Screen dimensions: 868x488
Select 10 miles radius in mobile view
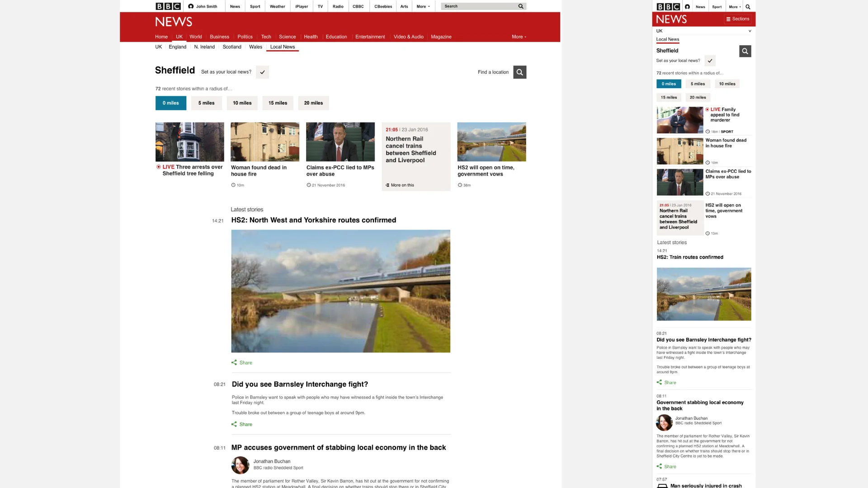(x=727, y=84)
